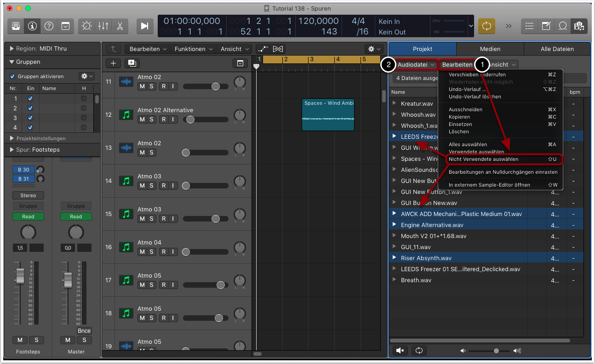Click the scissors Editors icon

(x=119, y=26)
